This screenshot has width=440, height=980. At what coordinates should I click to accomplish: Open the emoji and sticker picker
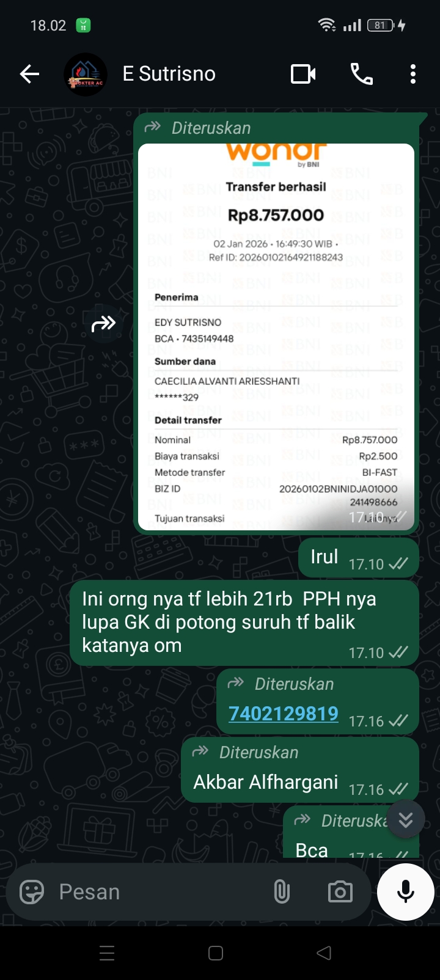(32, 892)
